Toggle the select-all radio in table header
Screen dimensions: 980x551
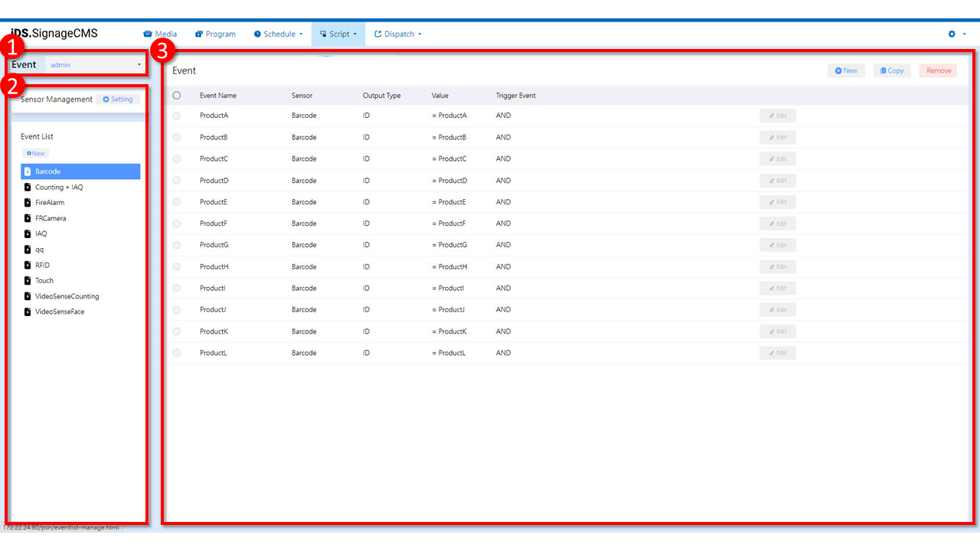tap(177, 96)
